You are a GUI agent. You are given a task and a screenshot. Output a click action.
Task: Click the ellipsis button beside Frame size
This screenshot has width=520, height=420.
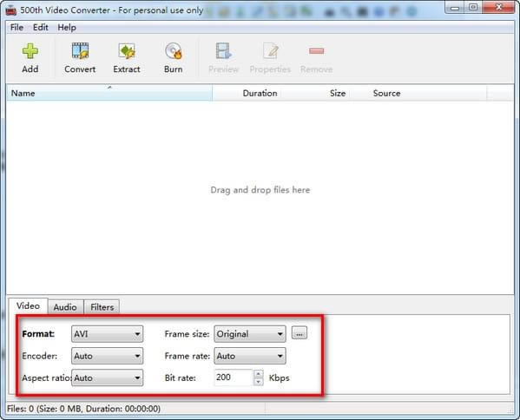click(x=299, y=333)
